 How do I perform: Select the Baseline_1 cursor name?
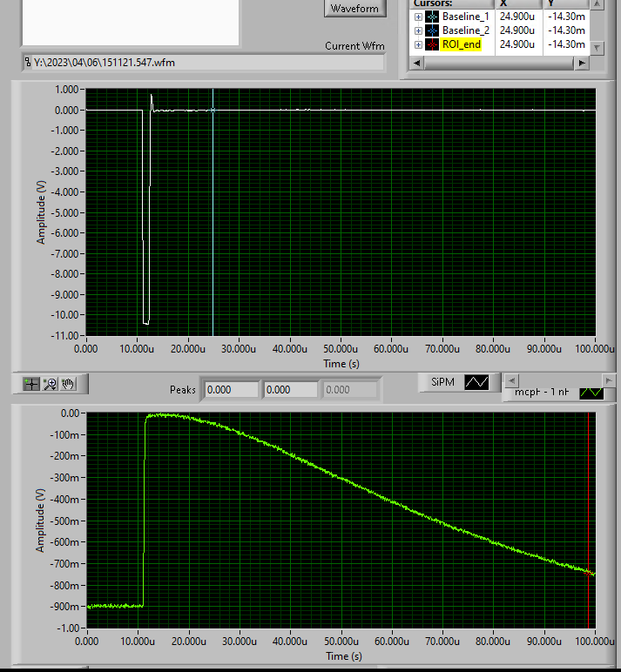coord(465,17)
